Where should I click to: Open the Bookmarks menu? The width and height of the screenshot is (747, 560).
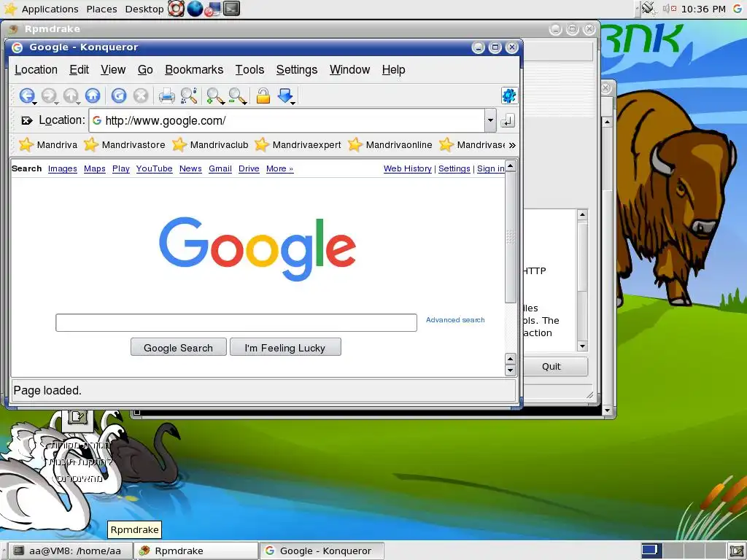(194, 69)
